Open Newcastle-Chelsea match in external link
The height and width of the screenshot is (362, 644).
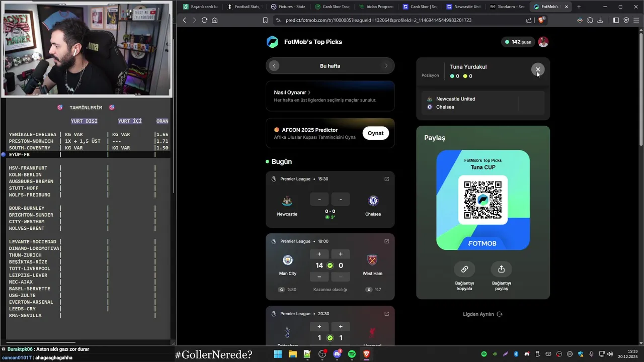point(386,179)
